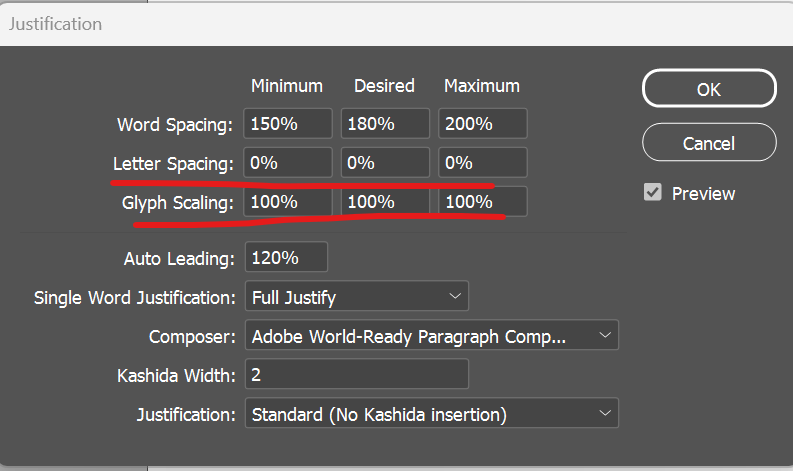Open the Single Word Justification dropdown
The image size is (793, 471).
tap(356, 297)
